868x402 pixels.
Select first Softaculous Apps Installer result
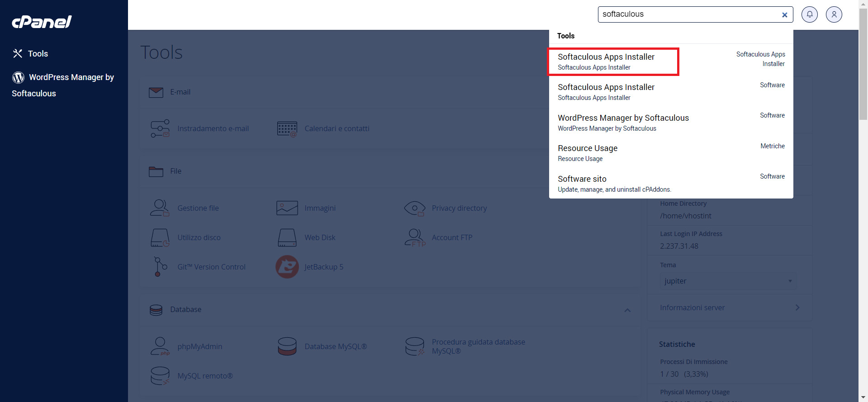[671, 61]
